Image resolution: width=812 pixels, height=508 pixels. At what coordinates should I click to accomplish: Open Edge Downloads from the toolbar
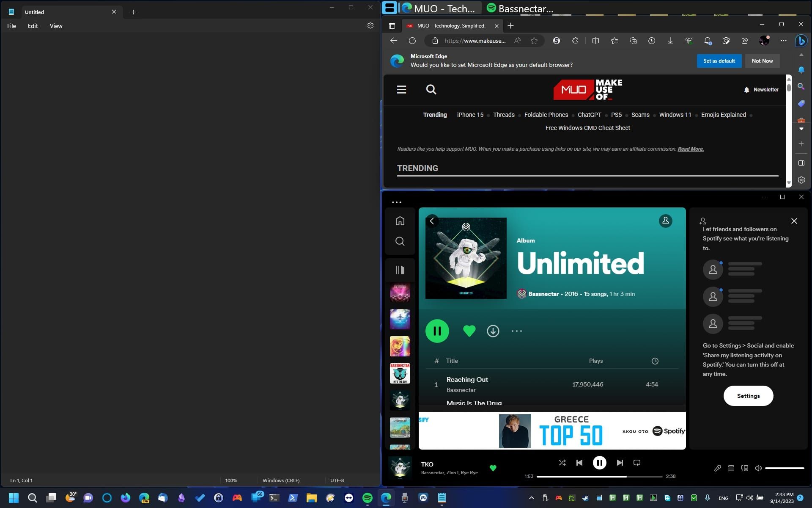[x=670, y=41]
